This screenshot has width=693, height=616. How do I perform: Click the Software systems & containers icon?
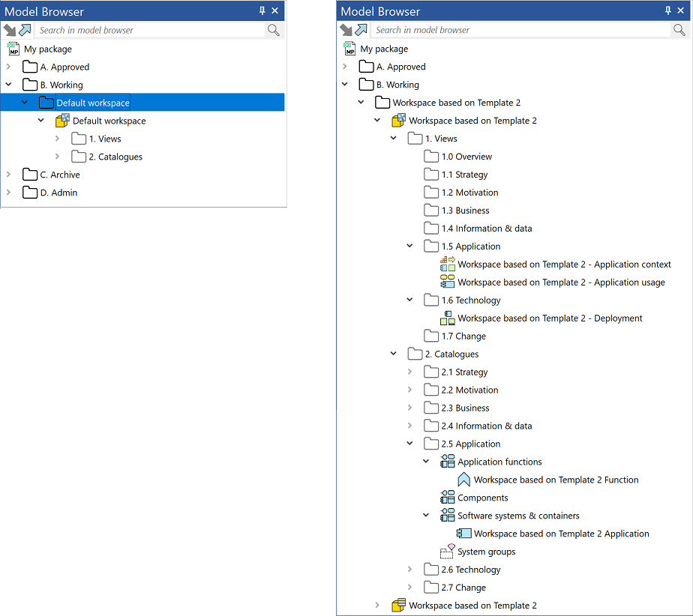[446, 515]
